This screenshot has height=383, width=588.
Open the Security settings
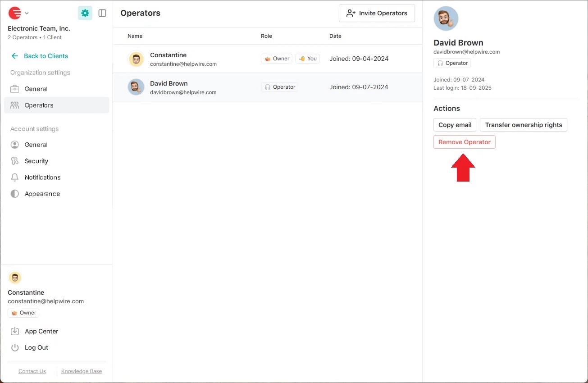(57, 161)
